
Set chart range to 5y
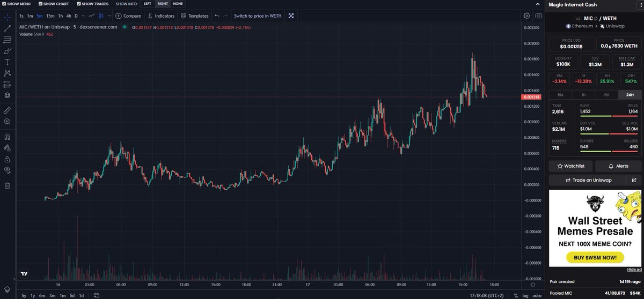click(24, 295)
